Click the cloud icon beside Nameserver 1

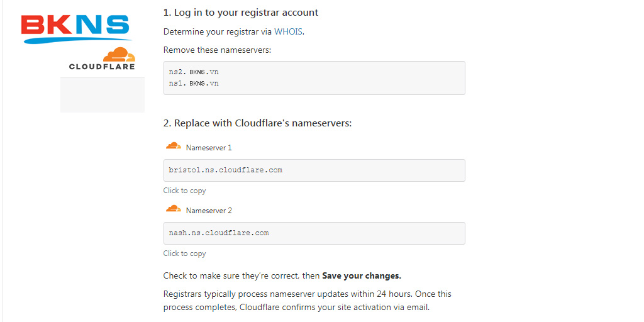pos(173,146)
